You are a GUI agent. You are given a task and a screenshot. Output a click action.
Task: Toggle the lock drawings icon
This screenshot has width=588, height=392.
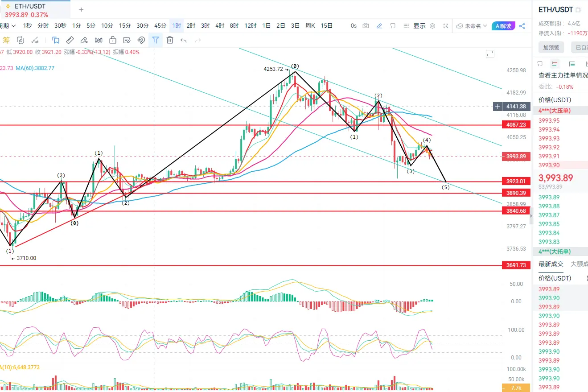coord(113,40)
